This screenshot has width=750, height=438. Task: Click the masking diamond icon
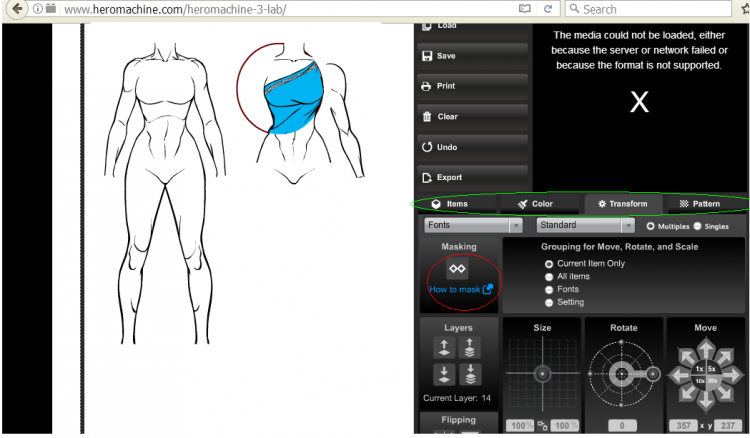[x=457, y=269]
